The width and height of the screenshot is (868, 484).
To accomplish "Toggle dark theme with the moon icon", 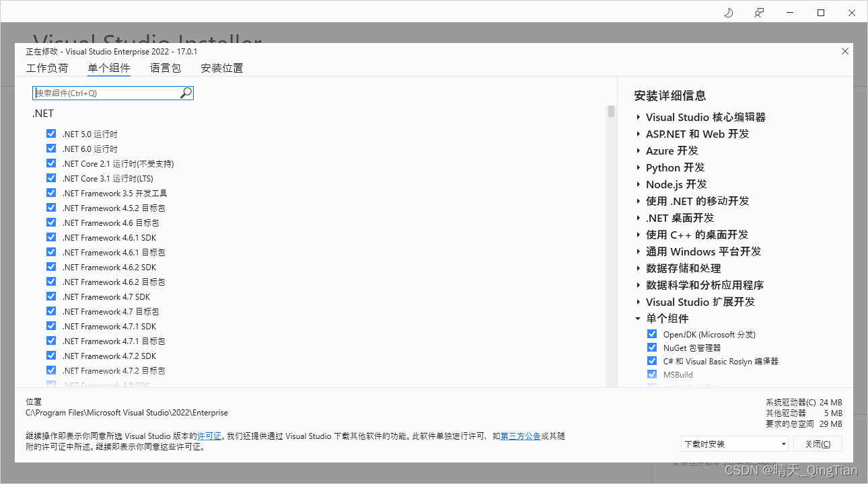I will click(727, 12).
